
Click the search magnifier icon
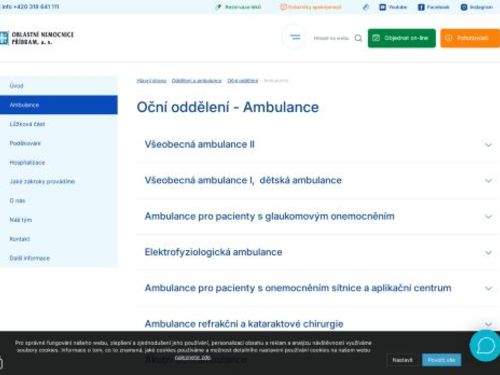[358, 38]
